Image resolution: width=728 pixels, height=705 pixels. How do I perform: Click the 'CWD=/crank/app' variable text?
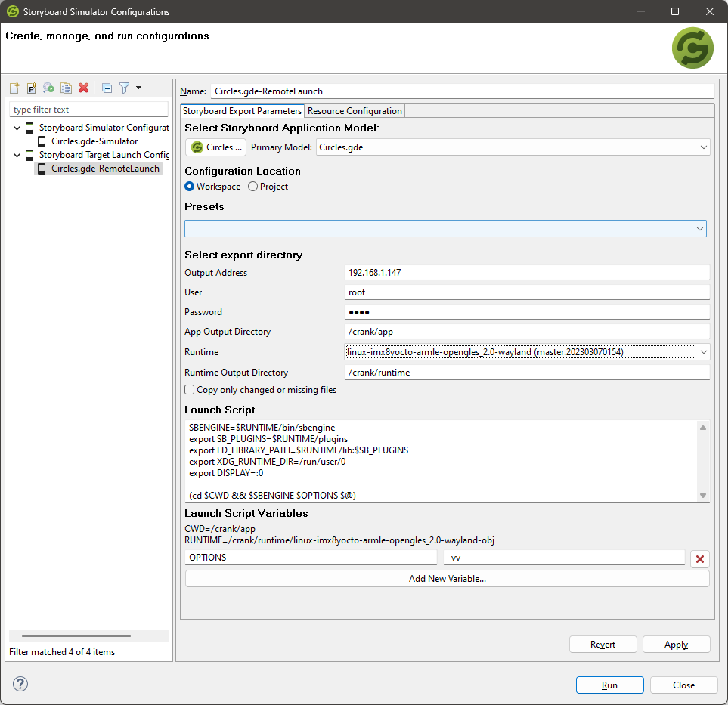[x=220, y=529]
